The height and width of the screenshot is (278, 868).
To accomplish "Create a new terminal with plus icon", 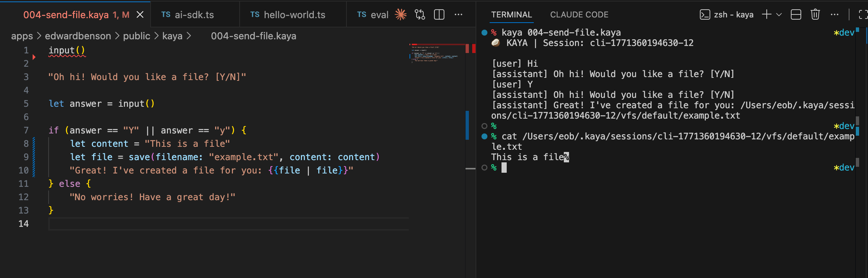I will click(x=766, y=15).
